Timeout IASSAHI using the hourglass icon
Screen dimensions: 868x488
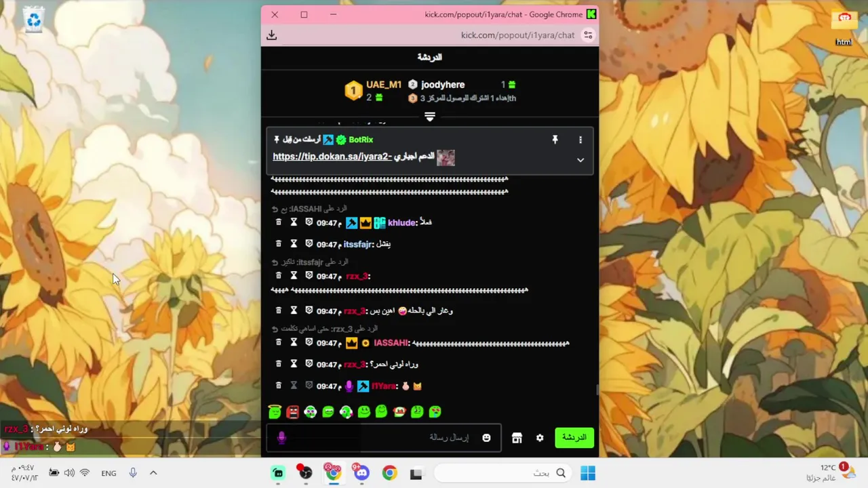coord(294,343)
